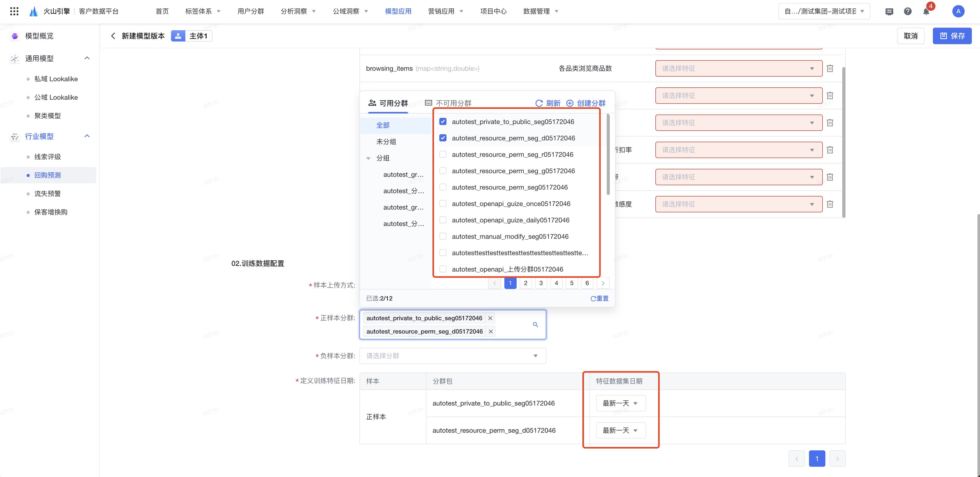Open the help question mark icon

click(908, 12)
